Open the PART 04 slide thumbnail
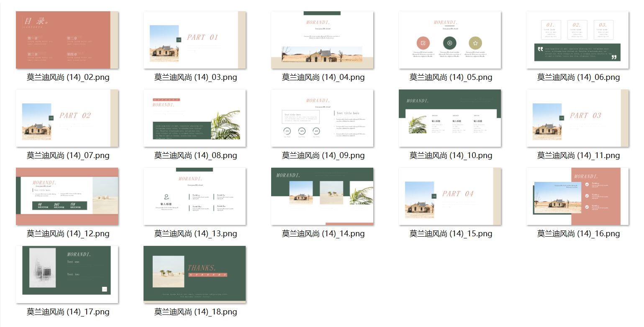 click(450, 197)
